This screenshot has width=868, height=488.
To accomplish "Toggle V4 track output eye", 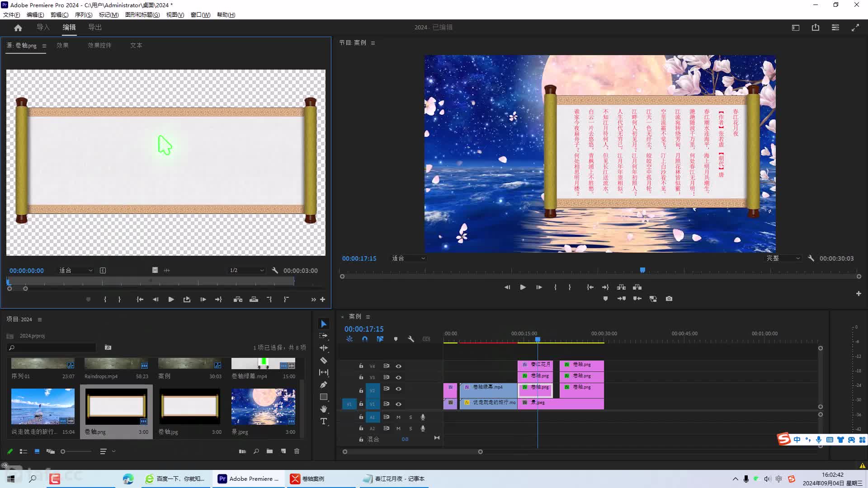I will [x=399, y=366].
